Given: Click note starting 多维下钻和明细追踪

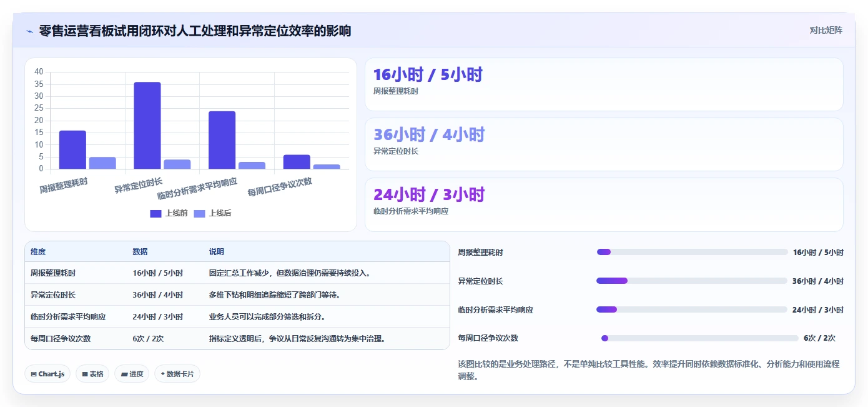Looking at the screenshot, I should pos(274,295).
